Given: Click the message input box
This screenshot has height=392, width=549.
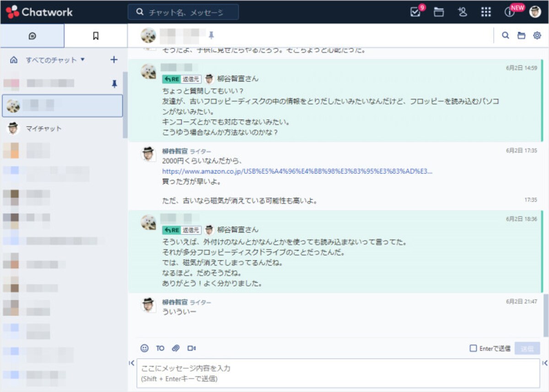Looking at the screenshot, I should click(x=338, y=373).
